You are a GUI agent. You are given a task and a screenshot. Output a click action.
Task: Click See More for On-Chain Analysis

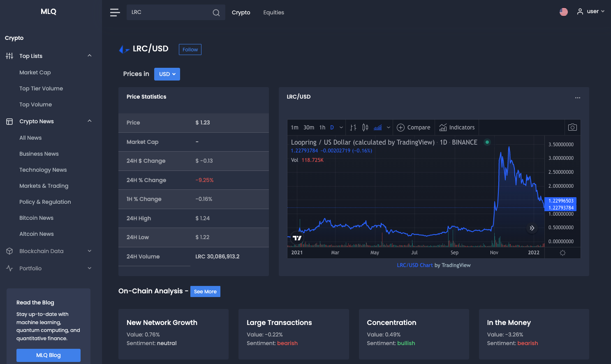tap(205, 291)
